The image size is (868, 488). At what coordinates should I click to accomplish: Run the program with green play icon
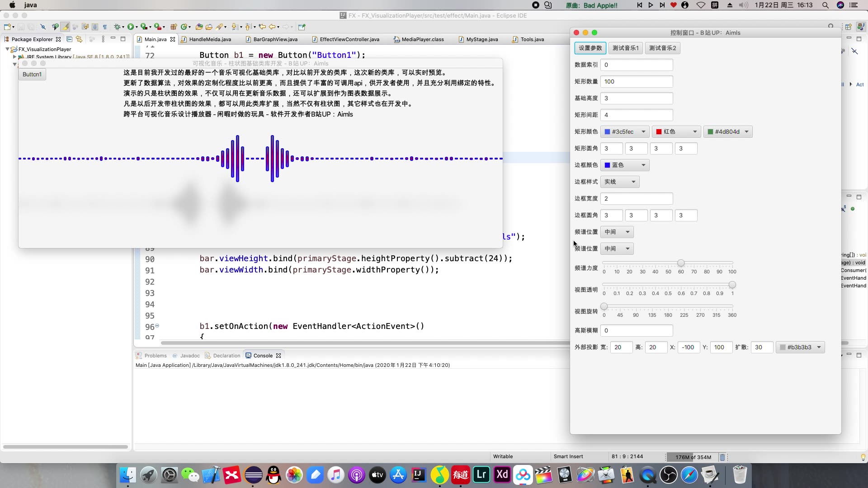[131, 27]
